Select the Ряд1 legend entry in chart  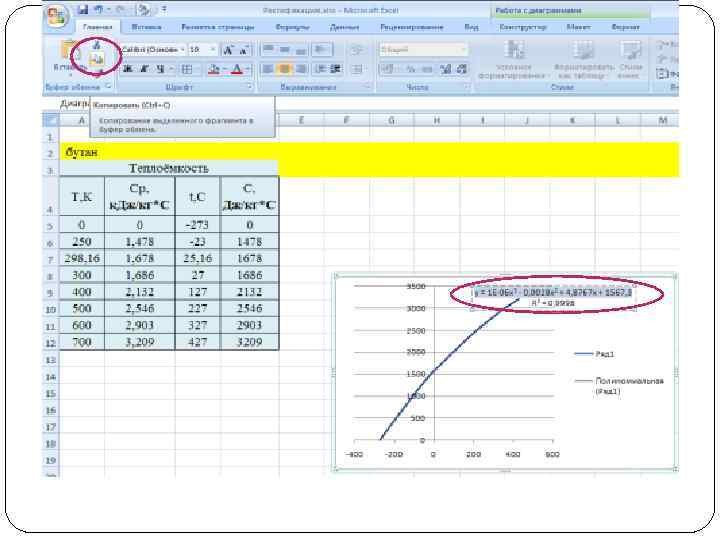(594, 354)
